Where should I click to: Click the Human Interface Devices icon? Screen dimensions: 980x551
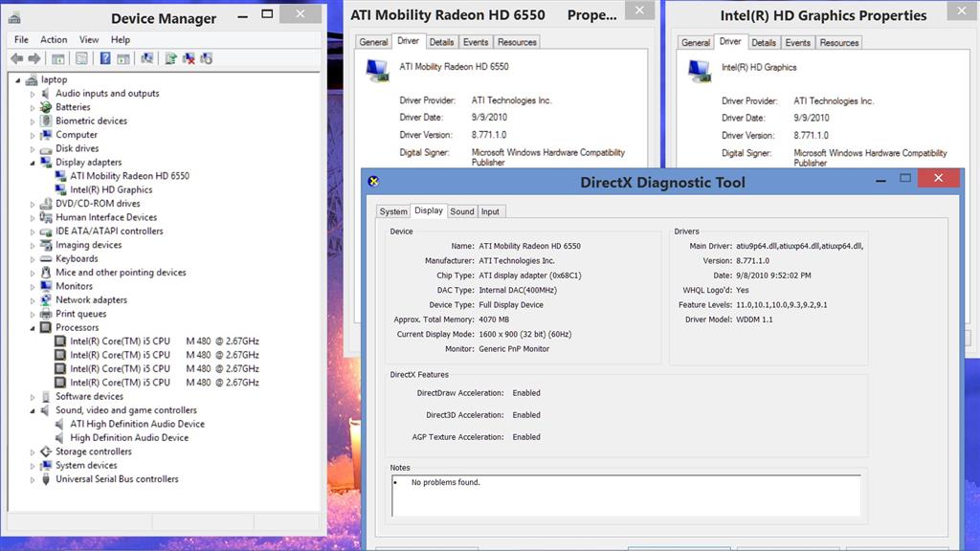(46, 217)
